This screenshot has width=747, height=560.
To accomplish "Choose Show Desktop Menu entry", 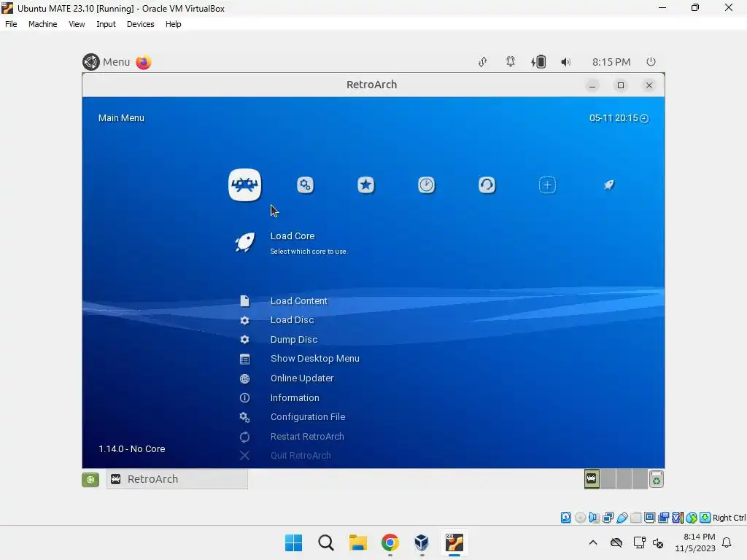I will pos(315,359).
